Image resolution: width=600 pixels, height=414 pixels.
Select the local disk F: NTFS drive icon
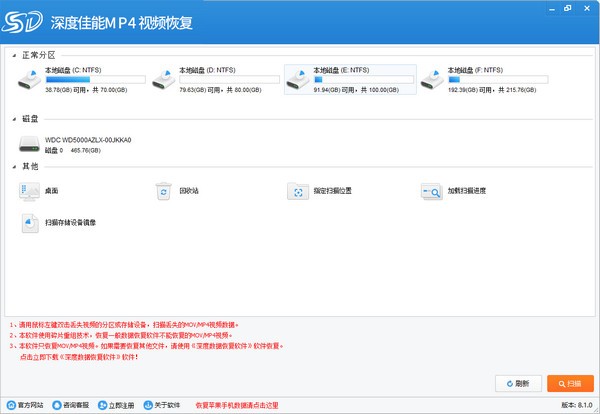pos(432,80)
